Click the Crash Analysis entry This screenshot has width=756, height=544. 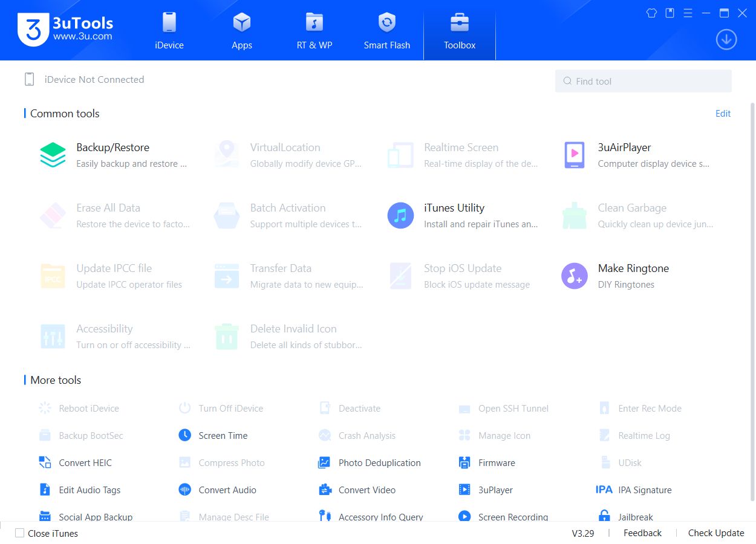tap(357, 435)
